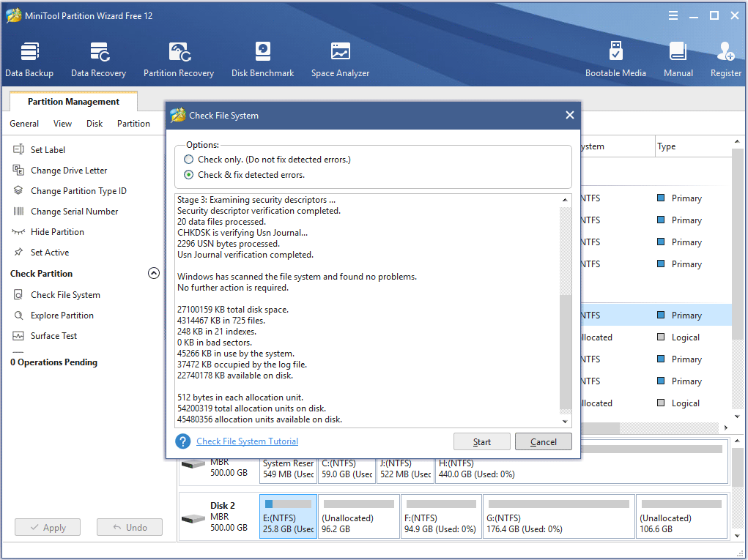This screenshot has width=748, height=560.
Task: Select J:(NTFS) 522 MB partition
Action: [405, 469]
